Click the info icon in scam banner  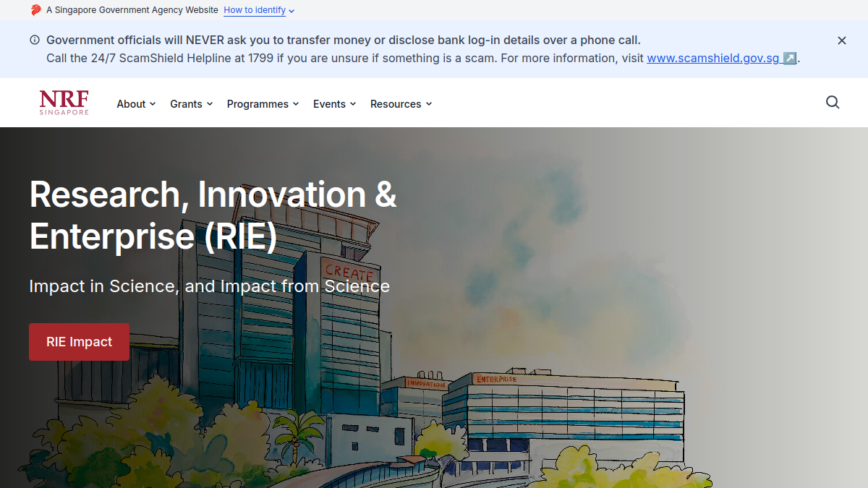(35, 40)
